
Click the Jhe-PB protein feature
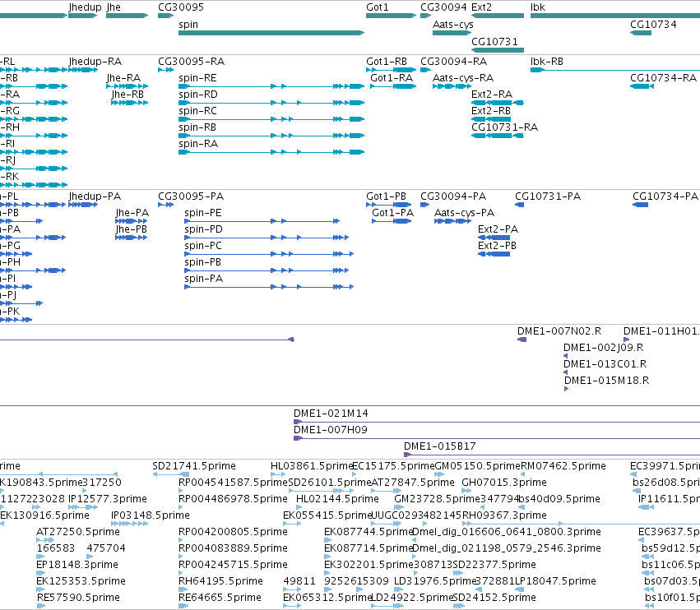[132, 238]
